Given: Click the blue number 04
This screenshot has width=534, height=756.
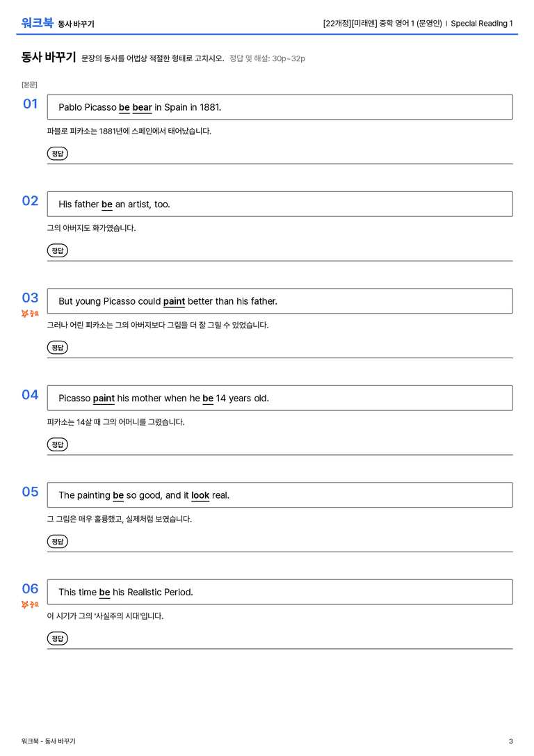Looking at the screenshot, I should tap(30, 395).
